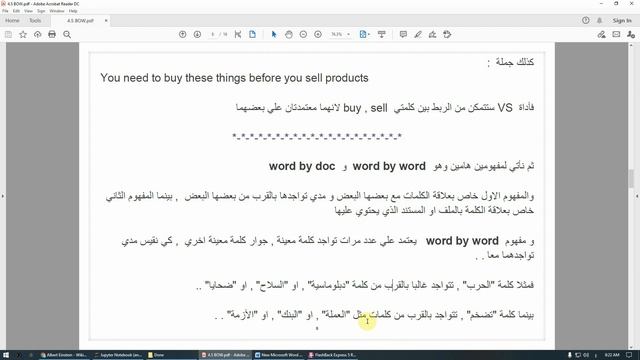Save the file with the floppy disk icon

pos(8,35)
